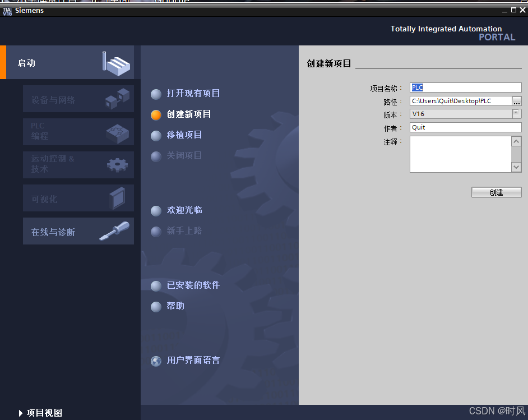
Task: Click the 版本 dropdown arrow
Action: (x=517, y=113)
